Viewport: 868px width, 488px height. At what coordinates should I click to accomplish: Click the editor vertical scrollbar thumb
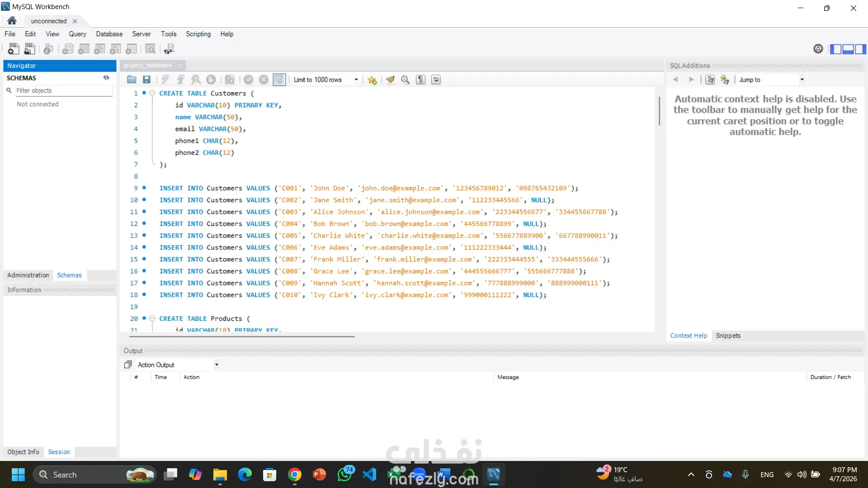pyautogui.click(x=659, y=111)
